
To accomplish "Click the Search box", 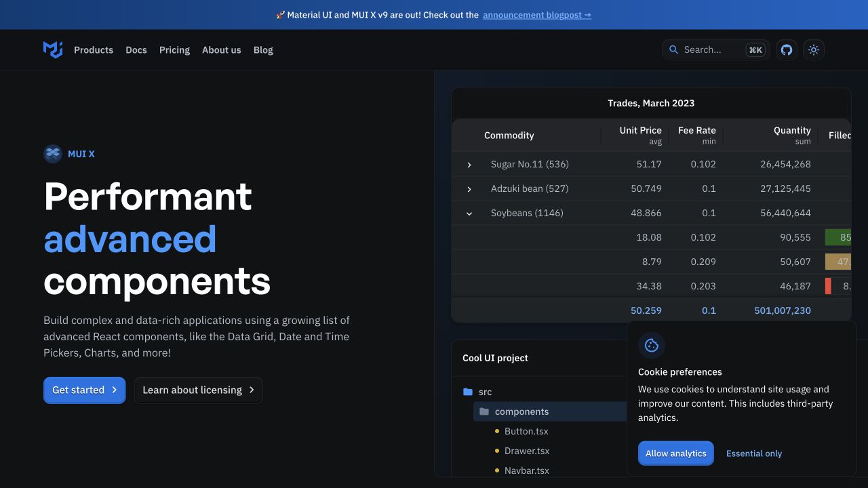I will point(715,49).
